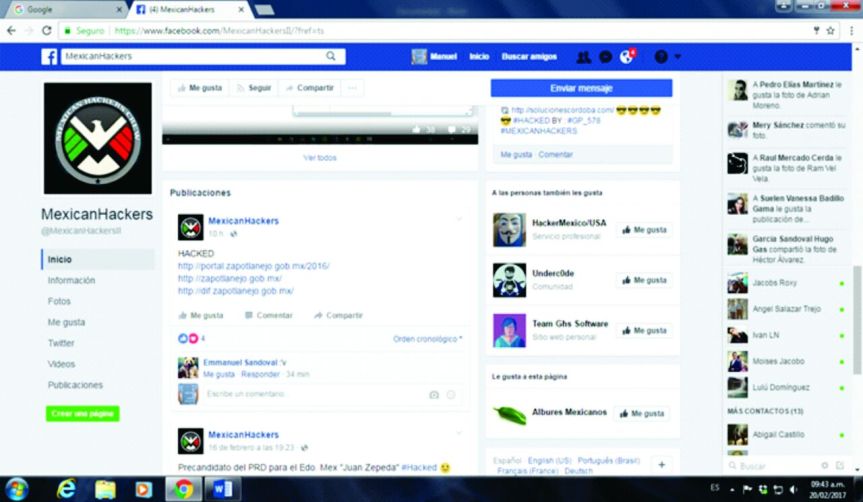Screen dimensions: 863x502
Task: Click the green Crear una página button
Action: coord(83,413)
